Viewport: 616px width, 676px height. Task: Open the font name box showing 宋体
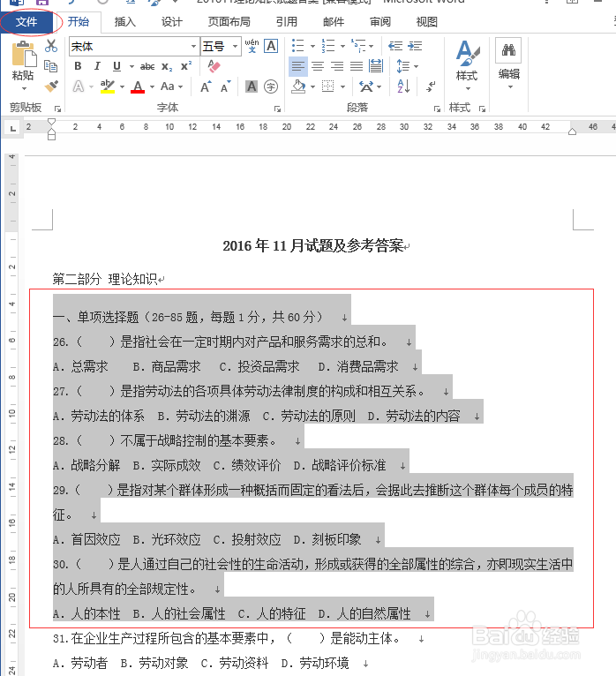click(134, 46)
